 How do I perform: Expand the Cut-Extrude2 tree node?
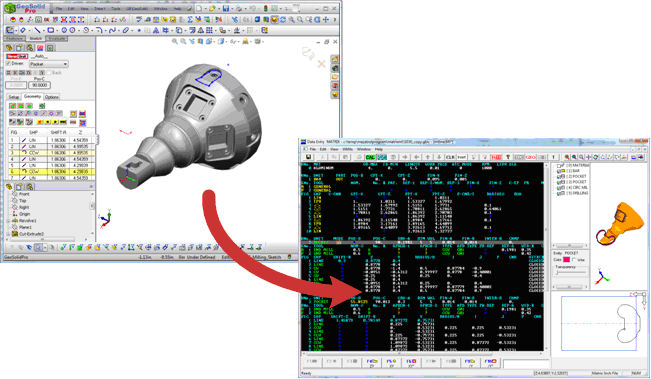[x=8, y=234]
